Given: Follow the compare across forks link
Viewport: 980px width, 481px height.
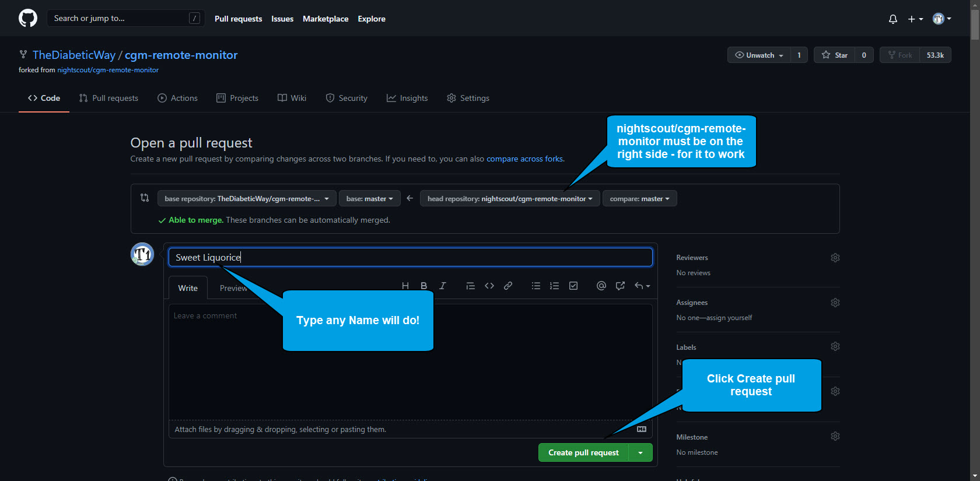Looking at the screenshot, I should (x=524, y=159).
